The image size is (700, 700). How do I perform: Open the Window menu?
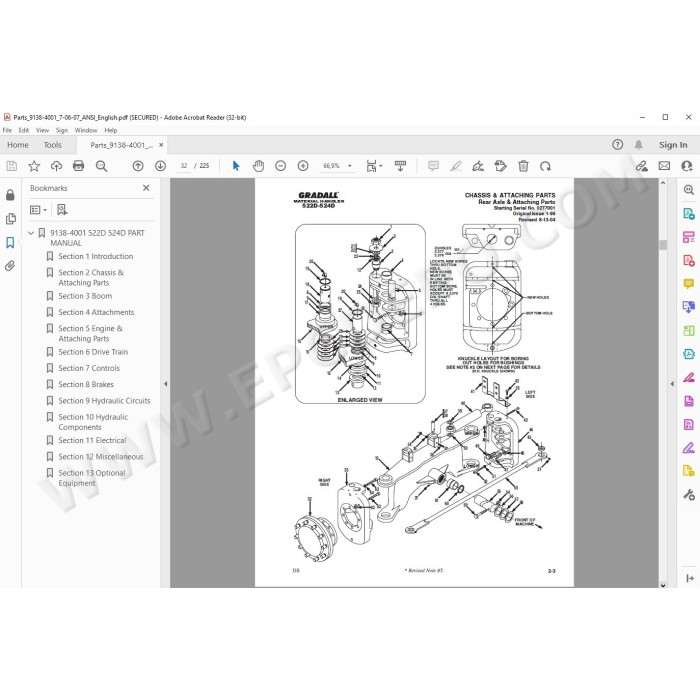[x=86, y=130]
